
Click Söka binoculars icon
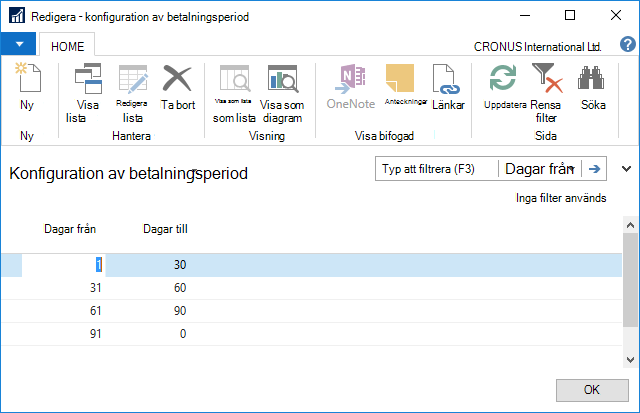(591, 78)
